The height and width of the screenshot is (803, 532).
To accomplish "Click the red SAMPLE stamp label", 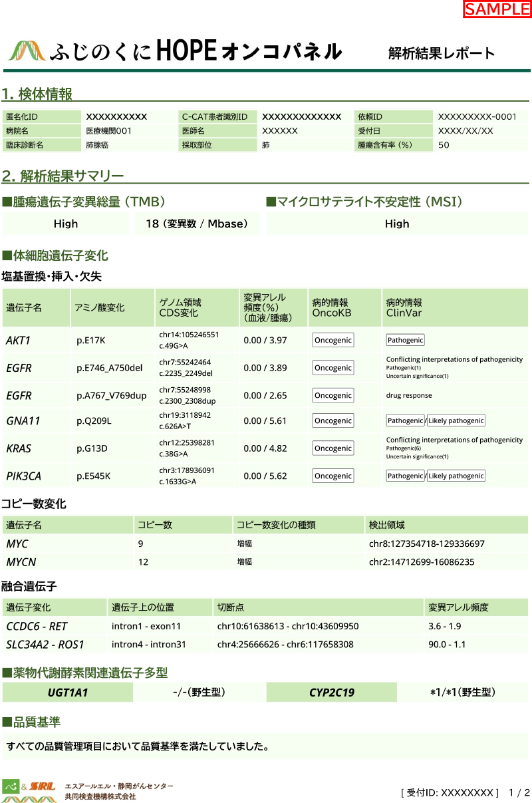I will 497,9.
